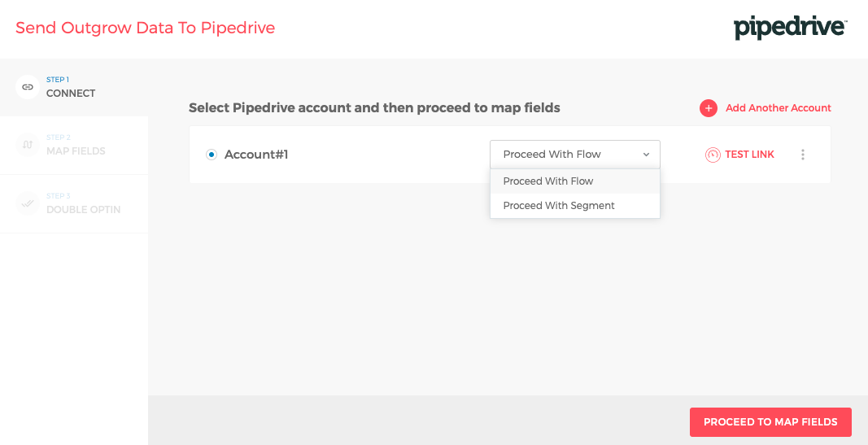
Task: Go to the Map Fields step tab
Action: point(76,151)
